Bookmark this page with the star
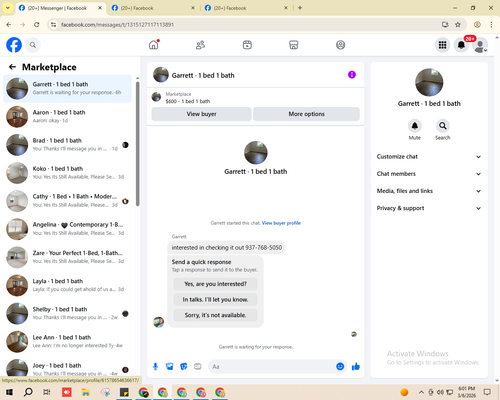 click(x=458, y=25)
